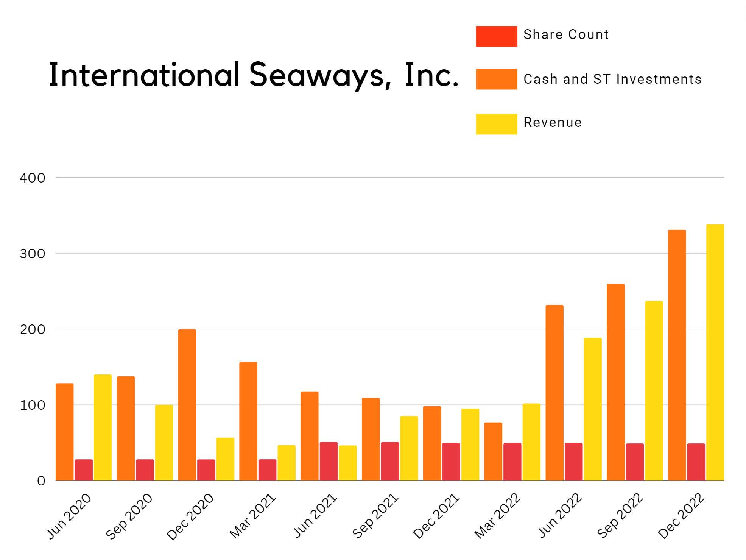Select the Jun 2022 orange Cash bar

[x=554, y=393]
